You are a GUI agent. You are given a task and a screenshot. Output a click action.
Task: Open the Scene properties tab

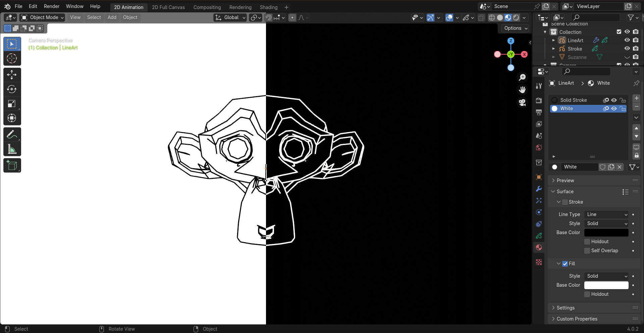pos(539,136)
